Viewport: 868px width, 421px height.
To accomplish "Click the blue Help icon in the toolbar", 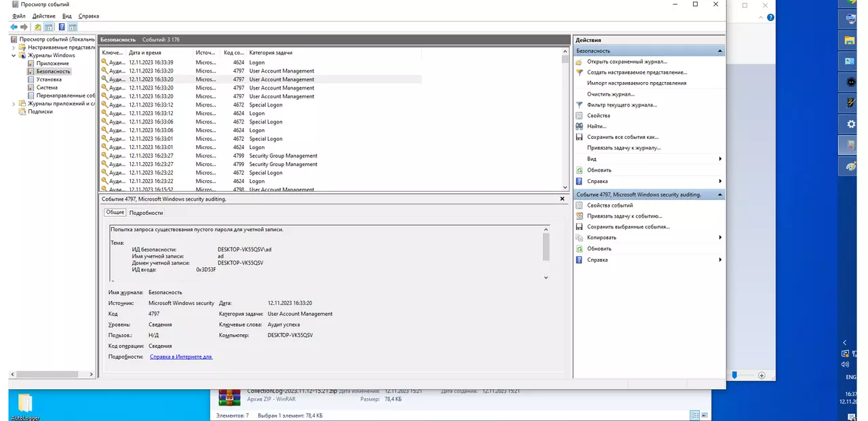I will [x=62, y=27].
